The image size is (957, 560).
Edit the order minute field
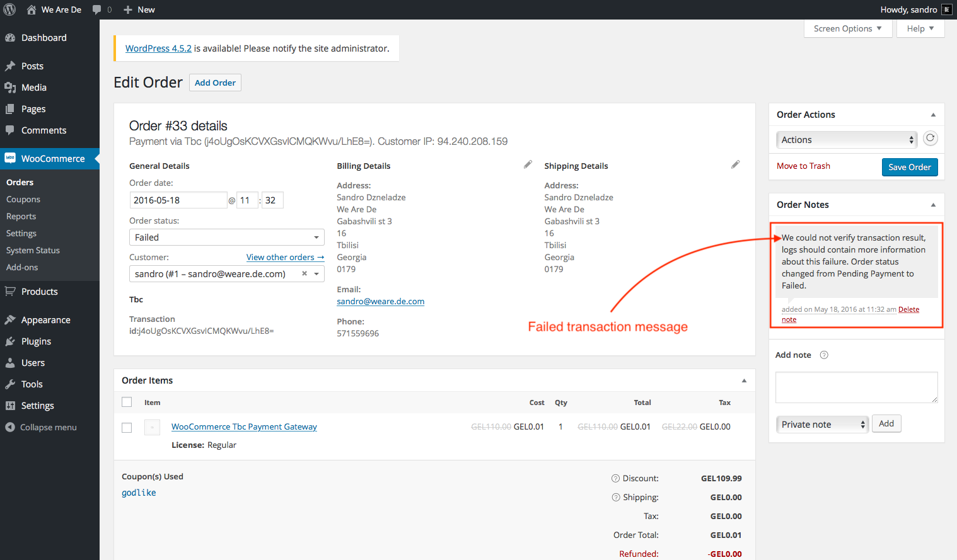click(272, 200)
